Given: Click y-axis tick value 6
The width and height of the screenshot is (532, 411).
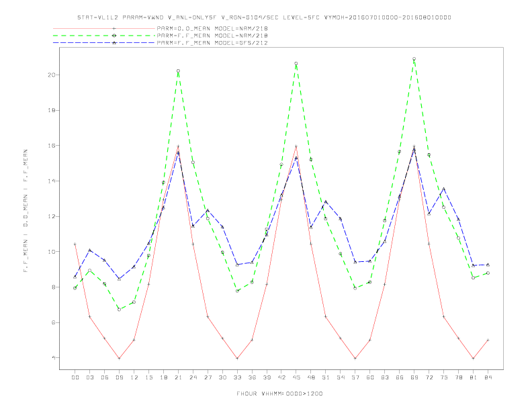Looking at the screenshot, I should pos(54,322).
